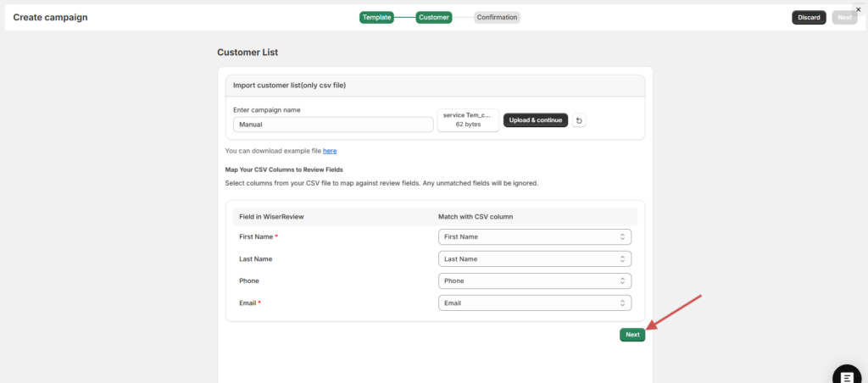This screenshot has width=868, height=383.
Task: Expand the Last Name column dropdown
Action: 535,259
